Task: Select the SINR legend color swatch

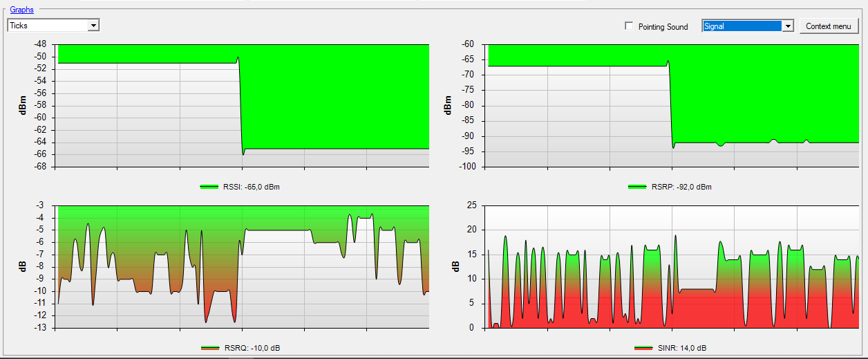Action: (x=643, y=348)
